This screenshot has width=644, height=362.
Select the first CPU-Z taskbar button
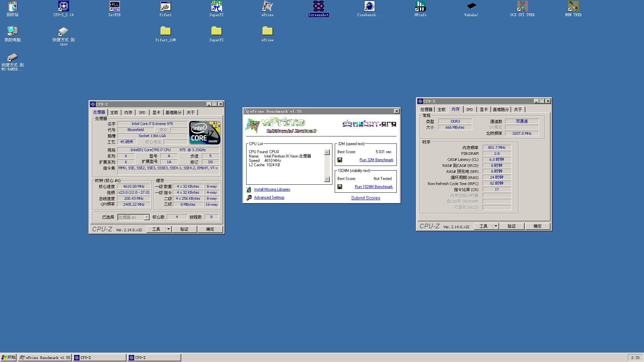pos(99,358)
